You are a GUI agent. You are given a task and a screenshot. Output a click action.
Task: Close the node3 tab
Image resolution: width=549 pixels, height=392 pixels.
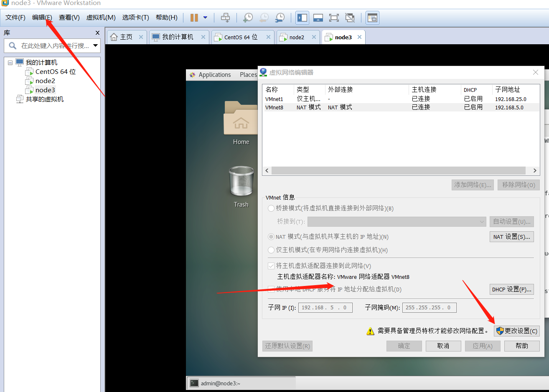point(359,37)
